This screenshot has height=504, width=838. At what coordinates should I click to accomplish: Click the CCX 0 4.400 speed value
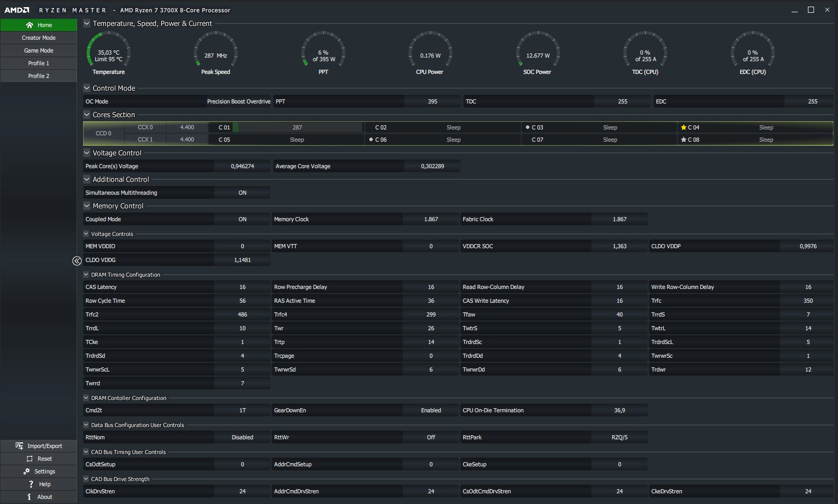(187, 127)
